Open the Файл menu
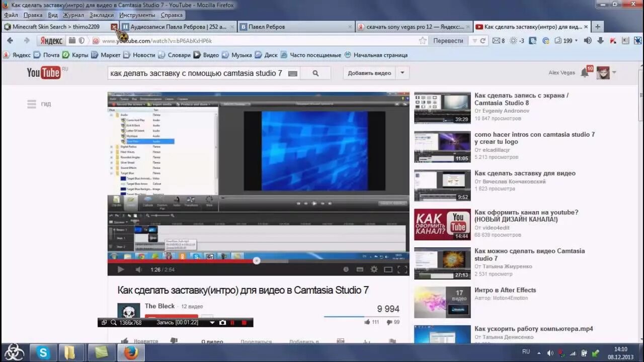644x362 pixels. click(x=11, y=15)
